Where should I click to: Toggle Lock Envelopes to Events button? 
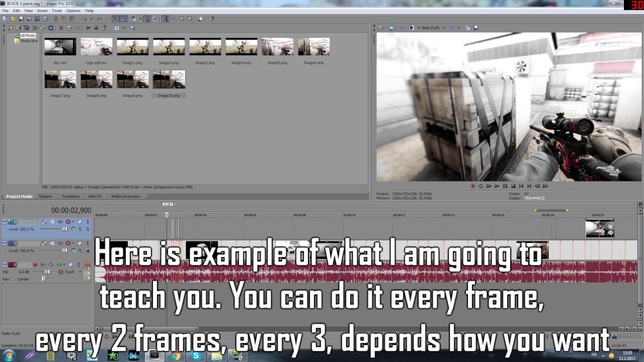click(147, 19)
